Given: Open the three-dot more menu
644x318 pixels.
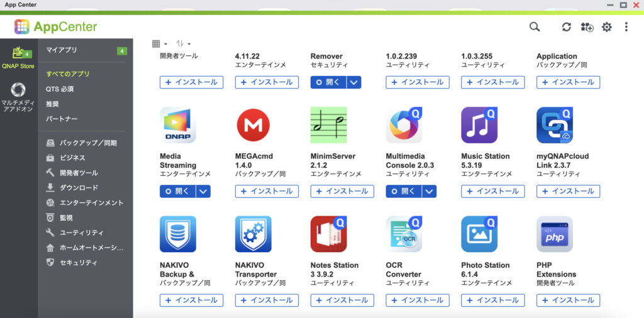Looking at the screenshot, I should tap(626, 27).
